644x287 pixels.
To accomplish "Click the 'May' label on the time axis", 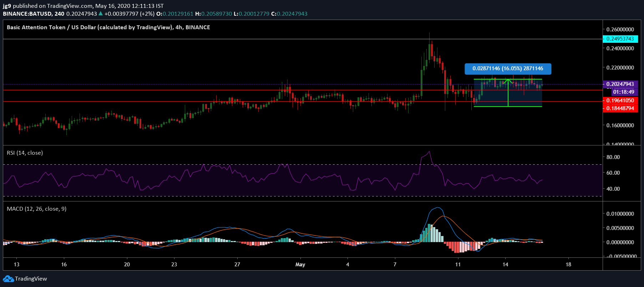I will (x=300, y=265).
